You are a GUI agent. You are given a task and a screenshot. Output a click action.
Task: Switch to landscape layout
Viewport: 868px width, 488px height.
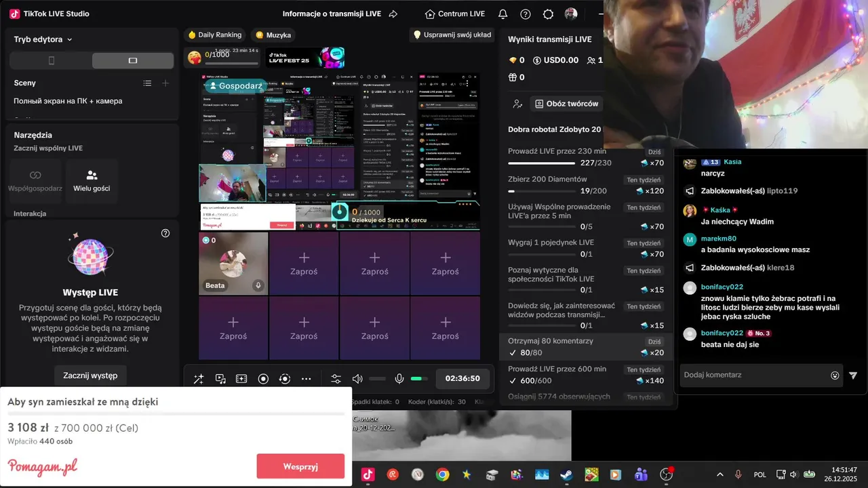tap(133, 60)
